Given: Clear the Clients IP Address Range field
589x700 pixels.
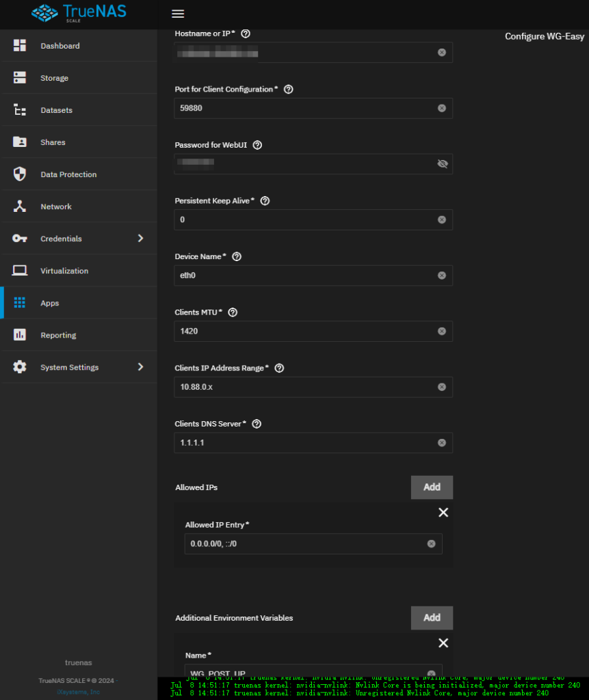Looking at the screenshot, I should click(442, 387).
